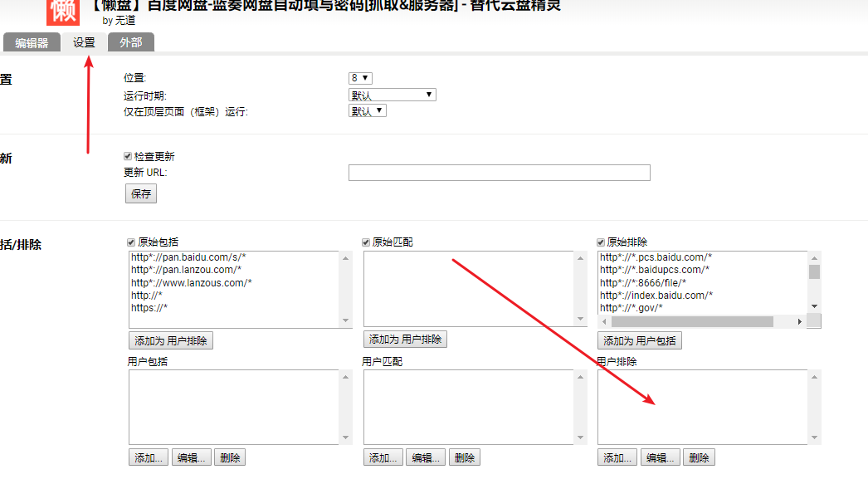Click scroll up arrow of 原始匹配 list

[580, 258]
